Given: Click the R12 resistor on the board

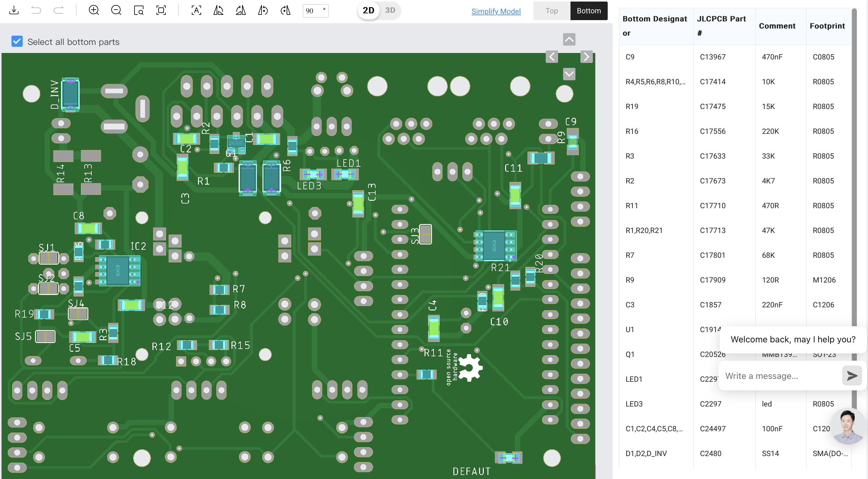Looking at the screenshot, I should [187, 345].
